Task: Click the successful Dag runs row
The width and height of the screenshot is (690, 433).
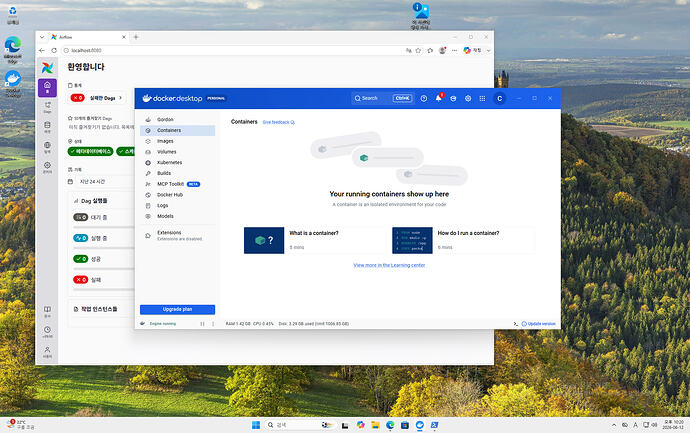Action: tap(104, 259)
